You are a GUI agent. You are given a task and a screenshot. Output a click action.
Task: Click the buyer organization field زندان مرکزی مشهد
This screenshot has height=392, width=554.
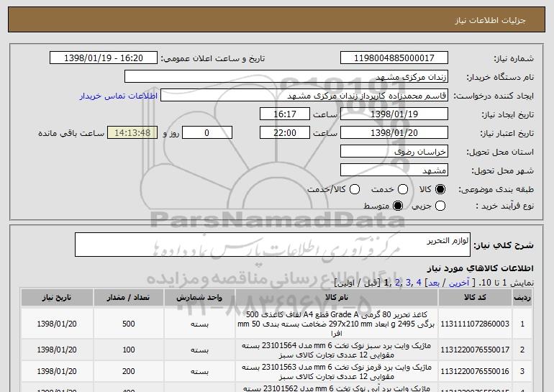[286, 77]
